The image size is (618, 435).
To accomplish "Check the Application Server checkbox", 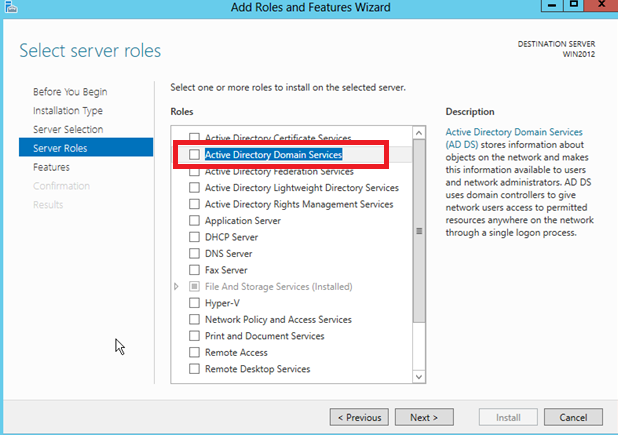I will [195, 221].
